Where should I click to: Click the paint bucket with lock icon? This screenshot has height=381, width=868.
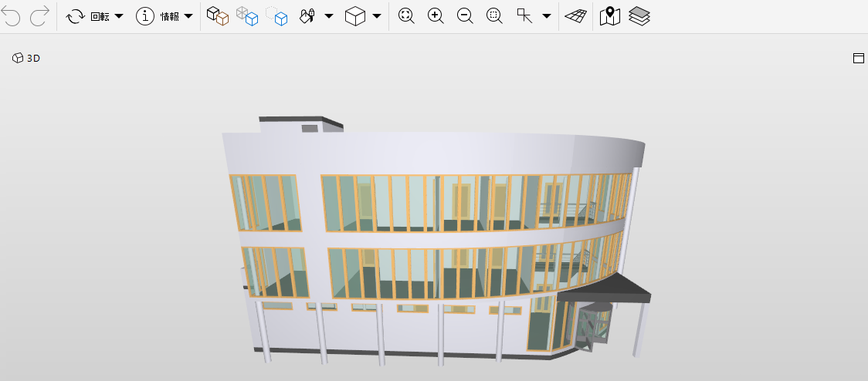pos(307,16)
